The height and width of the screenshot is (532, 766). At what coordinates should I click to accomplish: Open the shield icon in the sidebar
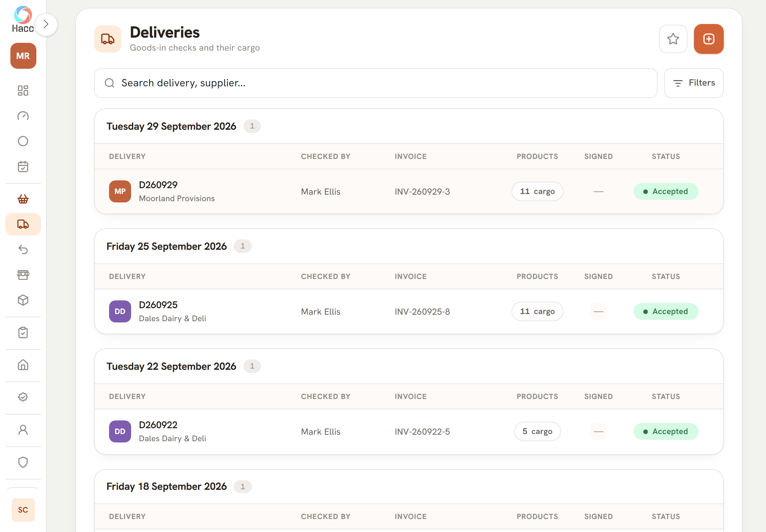click(x=23, y=462)
